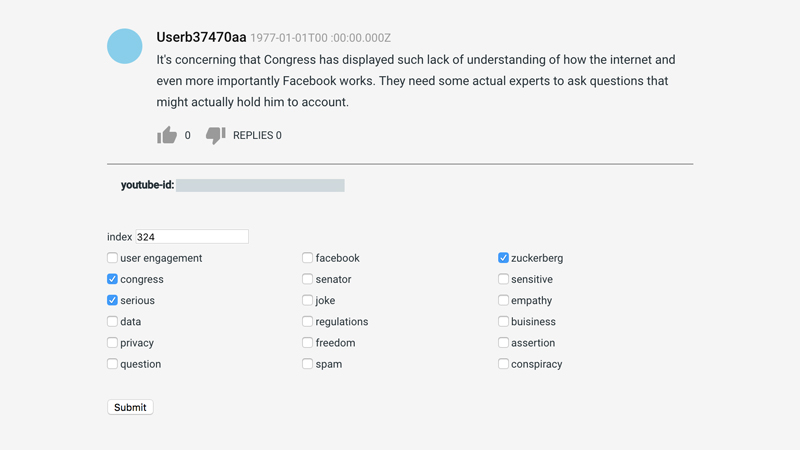Enable the user engagement checkbox
Image resolution: width=800 pixels, height=450 pixels.
point(112,258)
